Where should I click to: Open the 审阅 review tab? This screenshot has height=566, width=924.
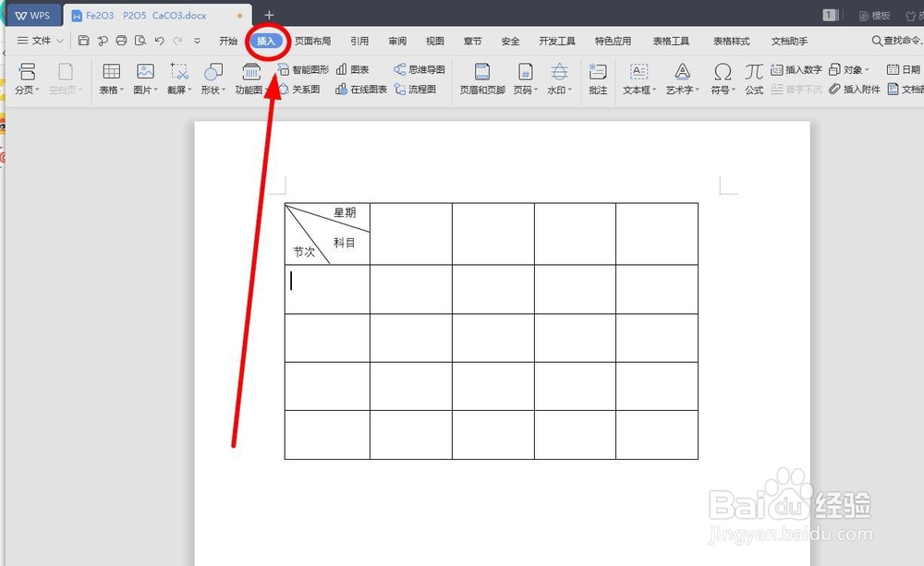tap(396, 41)
